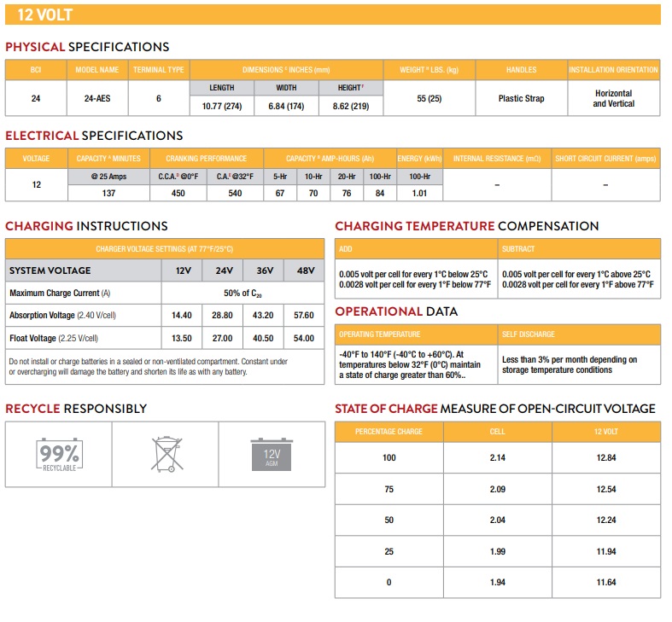
Task: Click the 1.01 energy kWh value
Action: pyautogui.click(x=419, y=193)
